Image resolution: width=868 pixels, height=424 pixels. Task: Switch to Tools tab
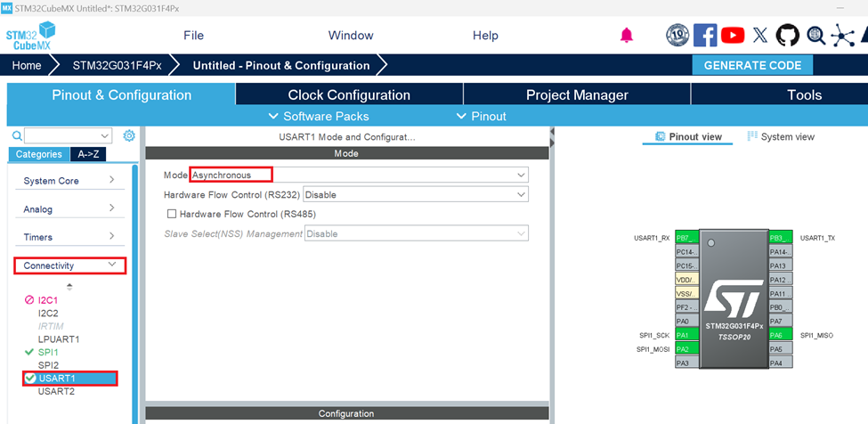[805, 94]
